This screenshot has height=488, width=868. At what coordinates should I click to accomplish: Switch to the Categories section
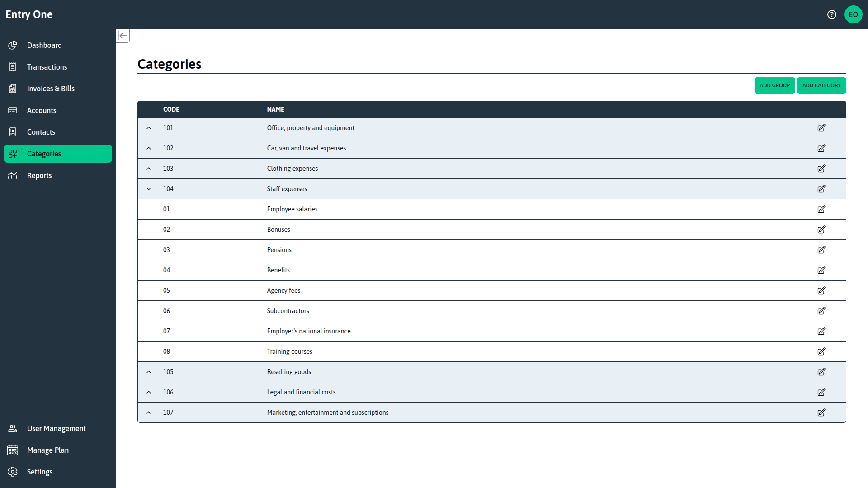click(x=44, y=154)
